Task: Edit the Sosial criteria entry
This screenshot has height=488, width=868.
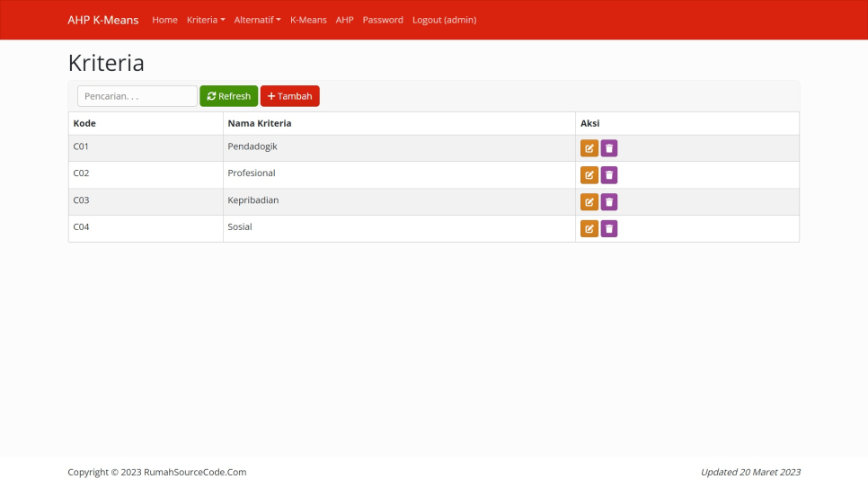Action: coord(589,229)
